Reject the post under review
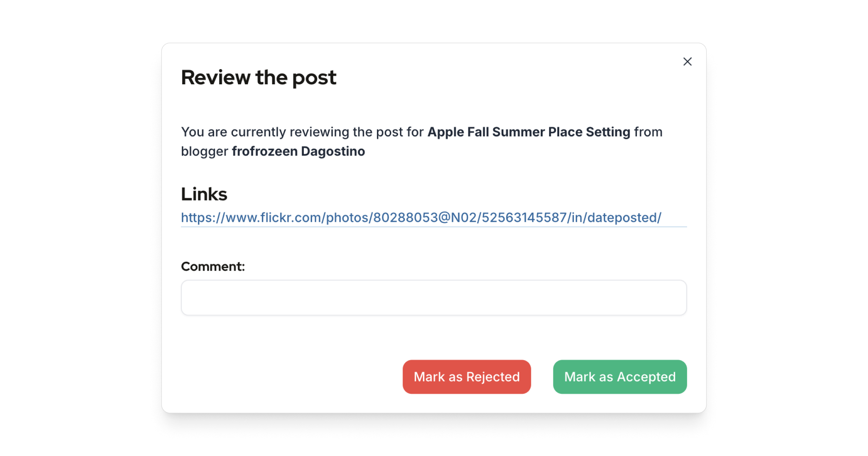Image resolution: width=868 pixels, height=456 pixels. [x=467, y=377]
